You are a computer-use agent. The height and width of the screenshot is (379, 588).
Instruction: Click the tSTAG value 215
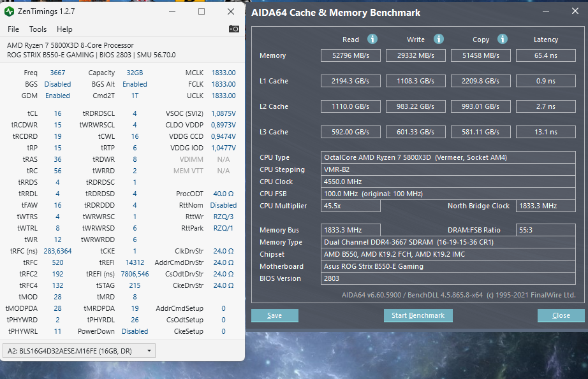pyautogui.click(x=135, y=285)
